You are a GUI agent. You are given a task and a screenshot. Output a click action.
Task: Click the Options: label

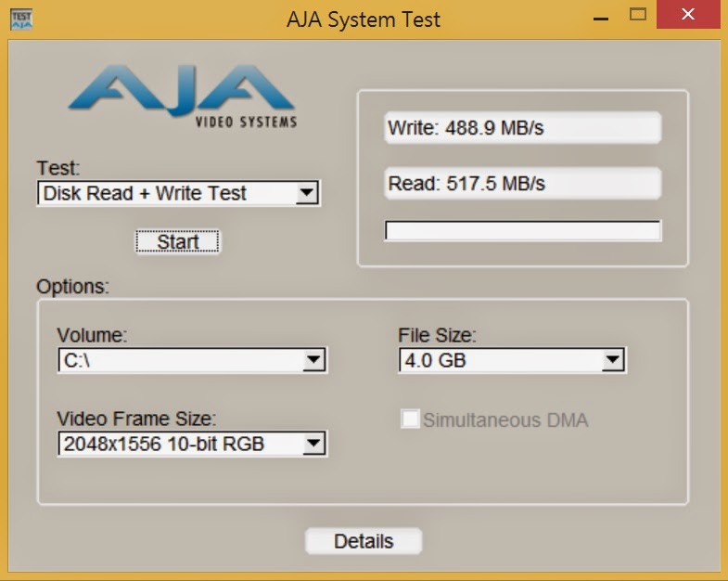click(73, 287)
